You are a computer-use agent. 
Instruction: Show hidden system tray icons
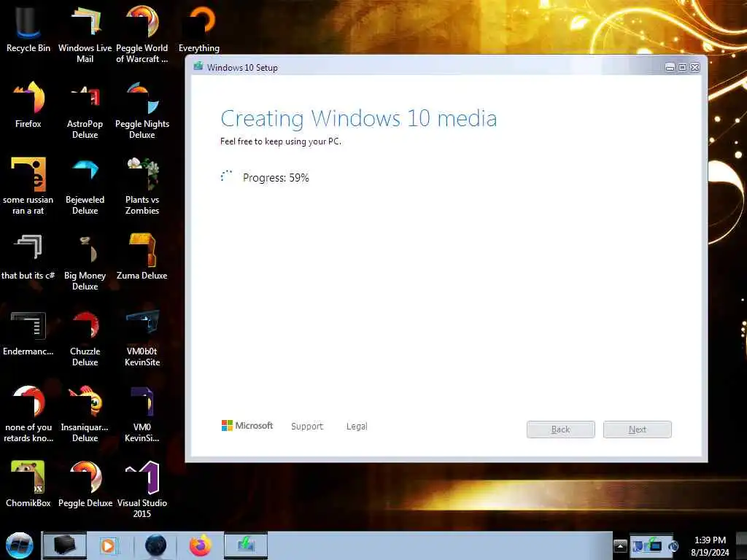coord(620,545)
